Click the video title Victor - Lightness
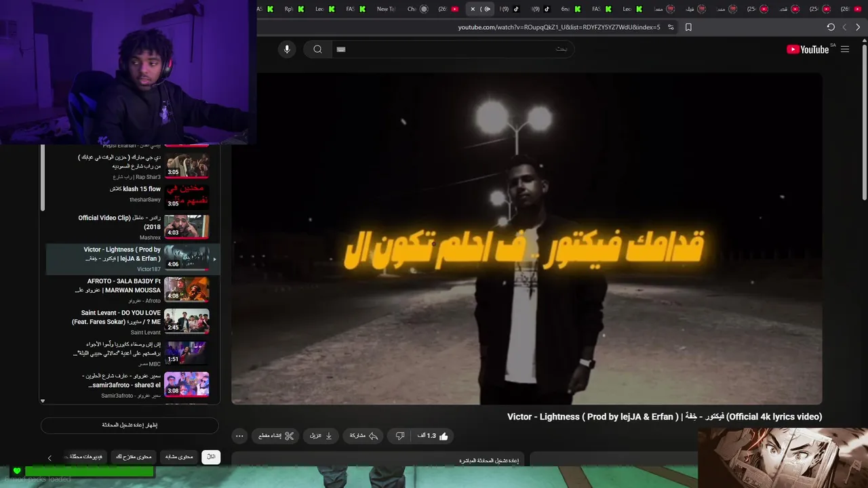Screen dimensions: 868x488 pos(665,417)
